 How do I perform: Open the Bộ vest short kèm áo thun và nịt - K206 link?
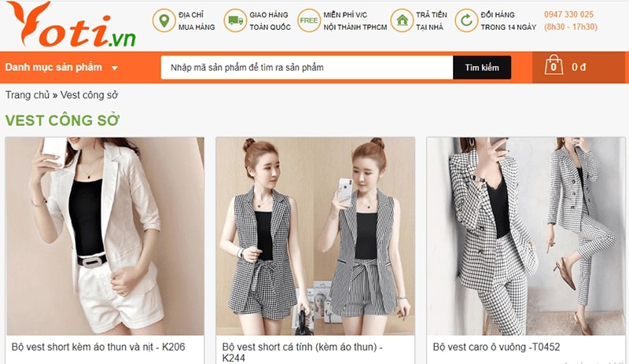coord(98,347)
